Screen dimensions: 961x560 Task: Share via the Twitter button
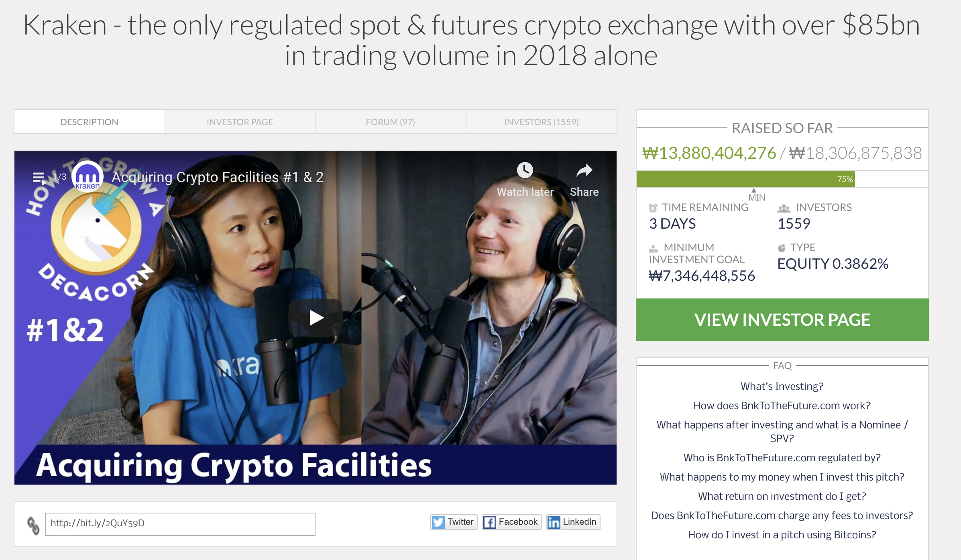point(454,522)
